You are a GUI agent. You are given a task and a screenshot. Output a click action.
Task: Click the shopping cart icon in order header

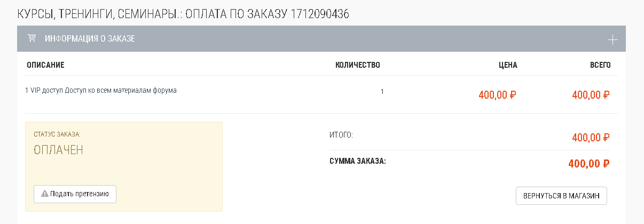32,38
